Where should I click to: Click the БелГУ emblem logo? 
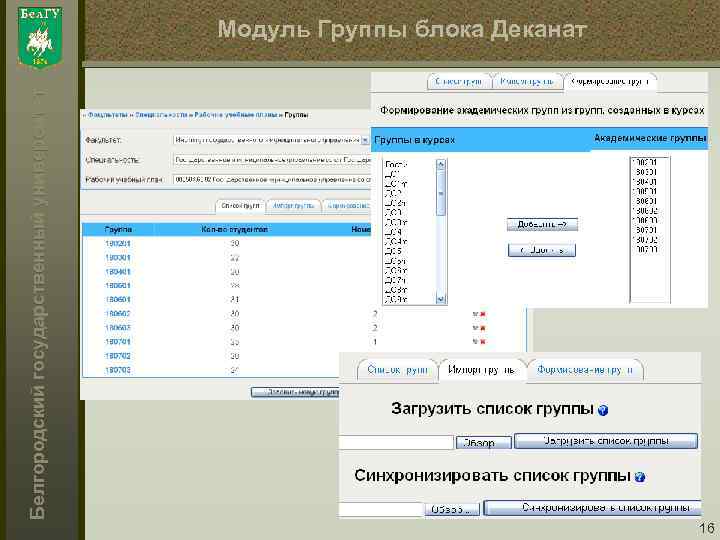[x=39, y=37]
